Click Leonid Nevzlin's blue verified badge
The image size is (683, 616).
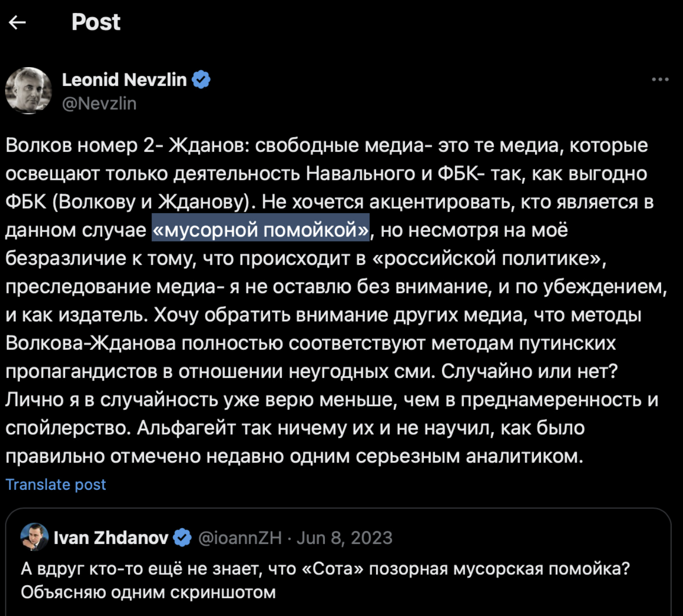point(201,79)
